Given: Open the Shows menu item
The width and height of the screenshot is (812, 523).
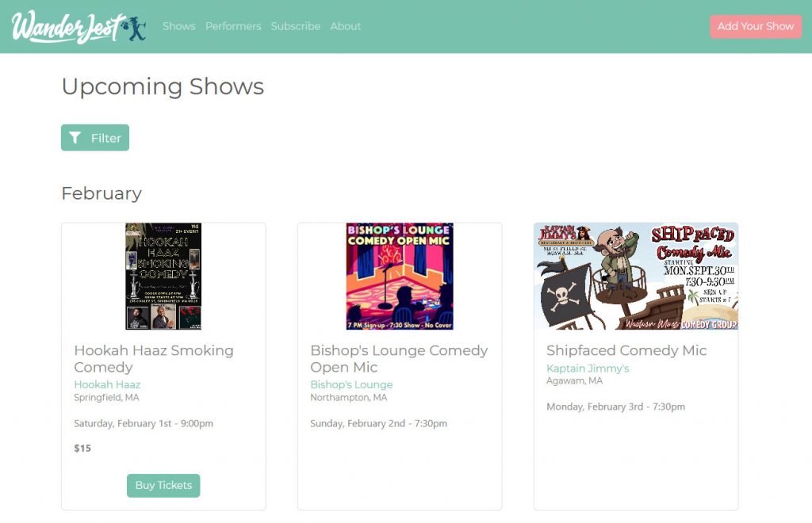Looking at the screenshot, I should coord(179,26).
